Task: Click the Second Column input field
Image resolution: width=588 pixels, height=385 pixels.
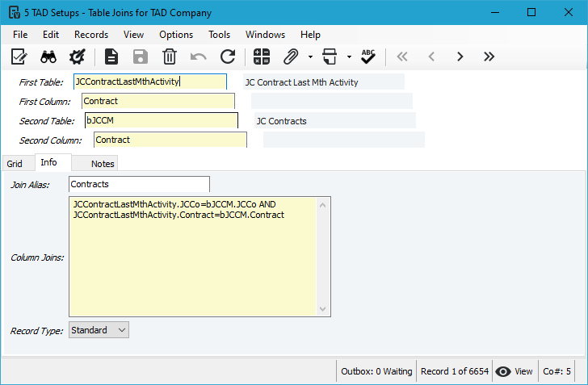Action: (x=170, y=140)
